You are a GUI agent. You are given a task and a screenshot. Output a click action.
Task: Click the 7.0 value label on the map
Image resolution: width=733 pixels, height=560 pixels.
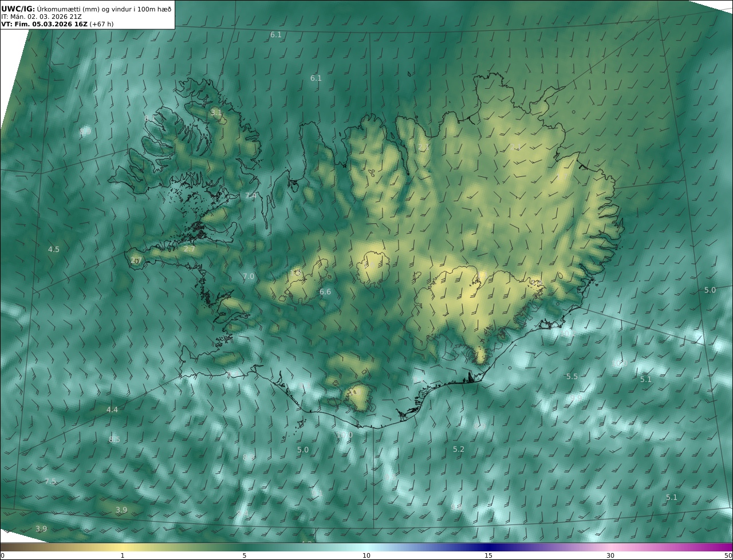click(249, 276)
